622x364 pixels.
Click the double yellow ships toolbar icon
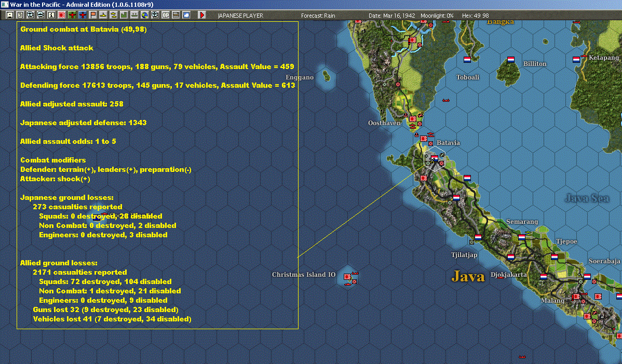point(114,15)
